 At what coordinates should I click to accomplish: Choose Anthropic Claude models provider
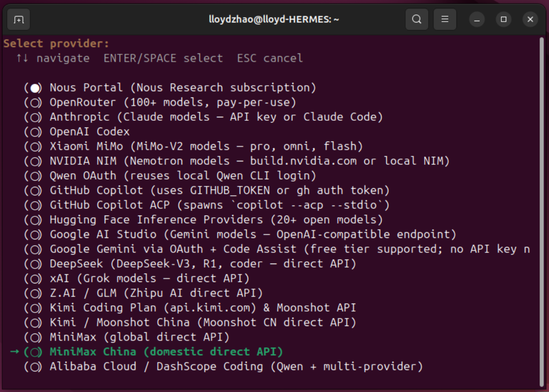(x=33, y=117)
